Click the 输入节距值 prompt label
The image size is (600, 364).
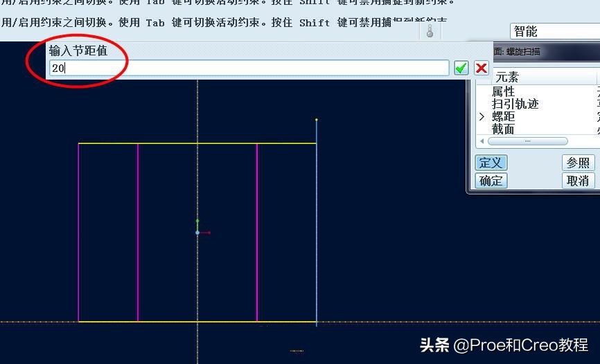[78, 51]
